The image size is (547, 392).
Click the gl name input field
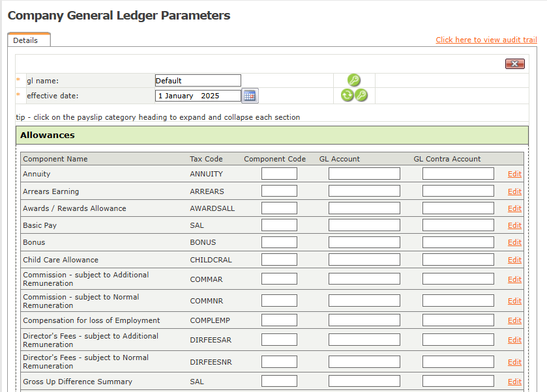click(198, 81)
